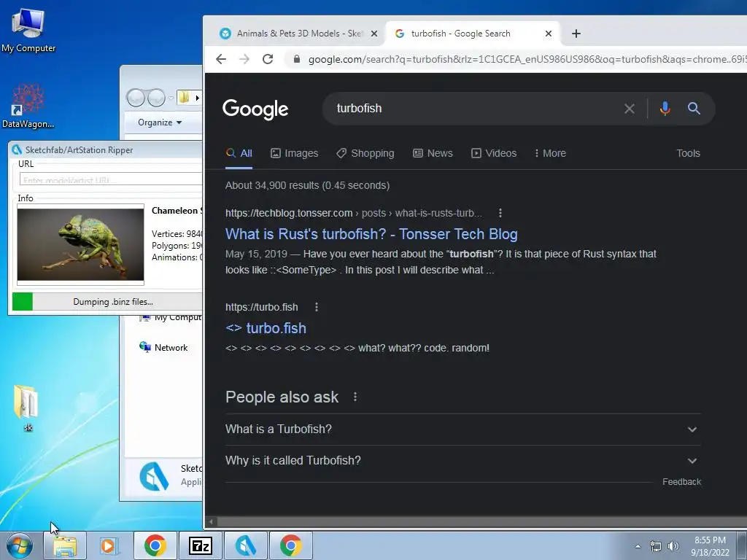747x560 pixels.
Task: Click the Sketchfab/ArtStation Ripper title icon
Action: (x=17, y=150)
